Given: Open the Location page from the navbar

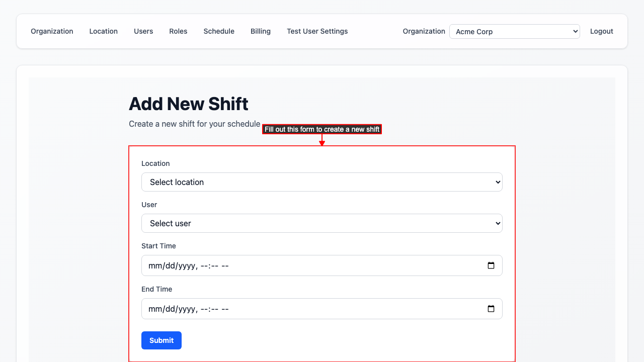Looking at the screenshot, I should [103, 31].
